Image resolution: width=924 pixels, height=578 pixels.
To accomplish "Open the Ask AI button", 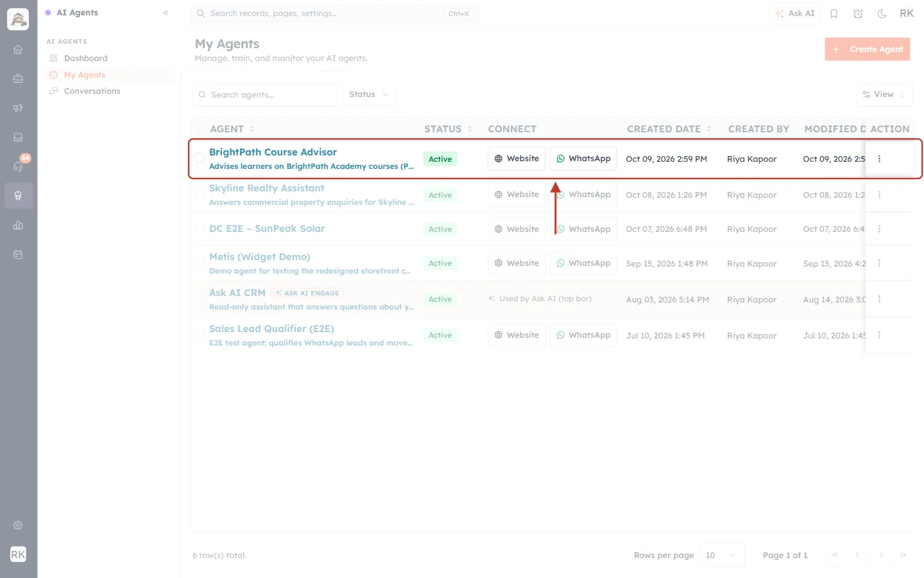I will pos(795,13).
